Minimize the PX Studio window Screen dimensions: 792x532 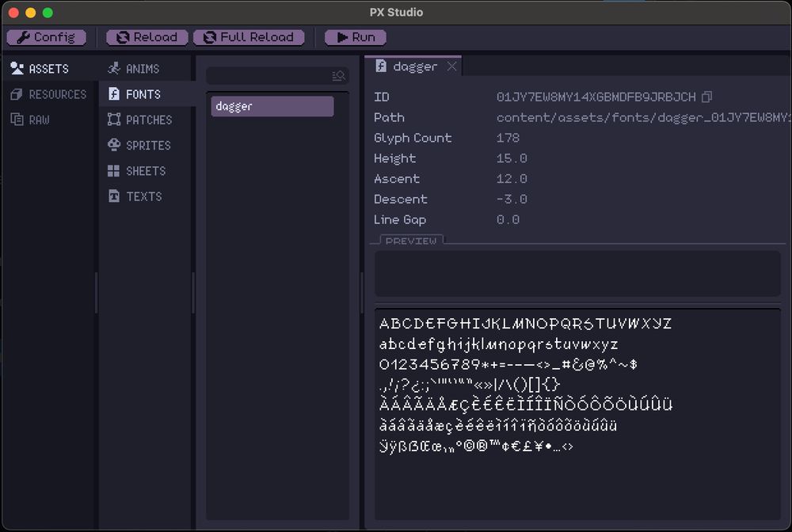click(31, 13)
